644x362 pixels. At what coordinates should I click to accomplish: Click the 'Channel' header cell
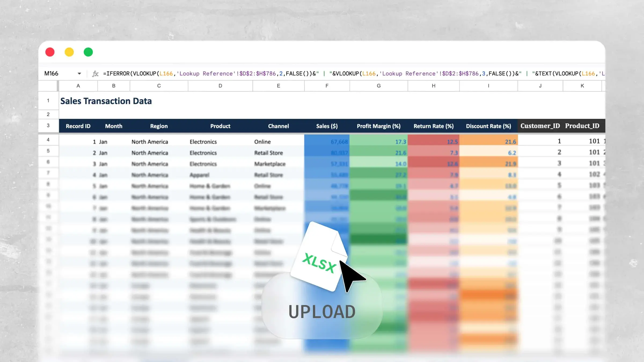tap(279, 126)
